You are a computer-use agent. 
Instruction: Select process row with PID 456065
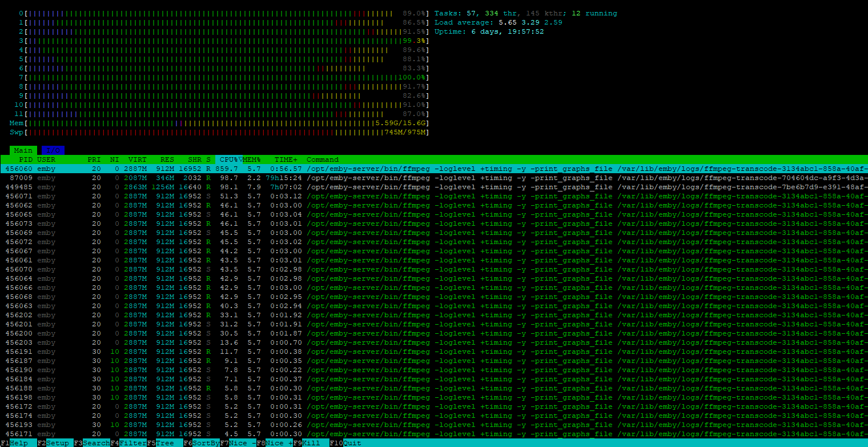434,214
